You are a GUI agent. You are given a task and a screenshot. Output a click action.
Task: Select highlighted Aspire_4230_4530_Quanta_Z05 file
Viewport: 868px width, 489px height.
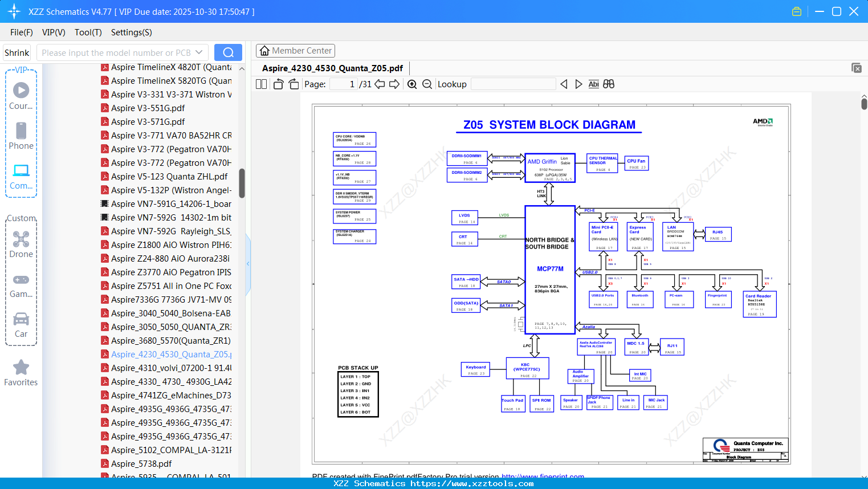point(166,354)
